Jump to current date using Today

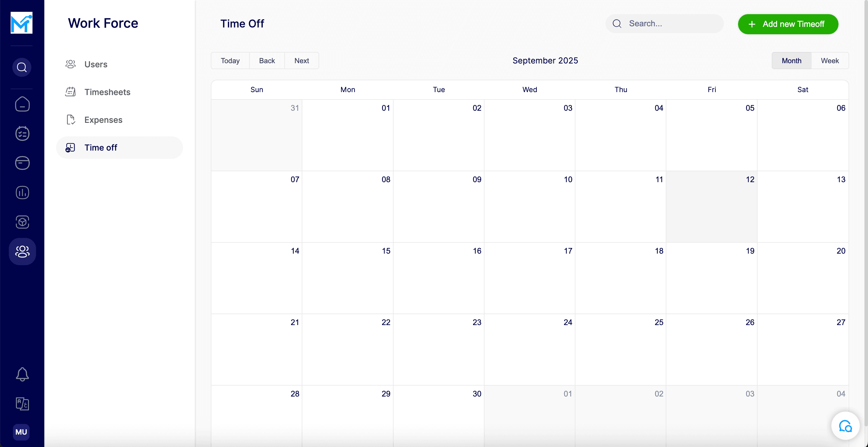point(230,61)
